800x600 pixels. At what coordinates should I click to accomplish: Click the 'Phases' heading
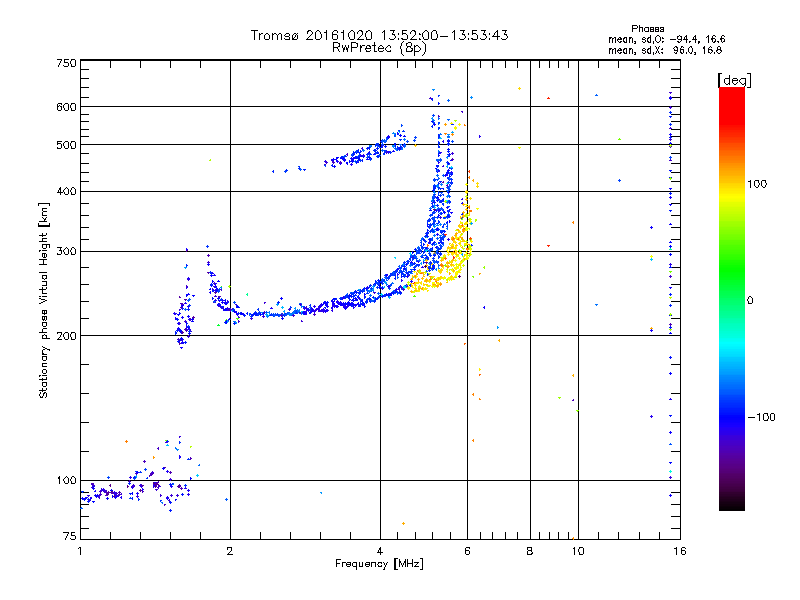647,29
